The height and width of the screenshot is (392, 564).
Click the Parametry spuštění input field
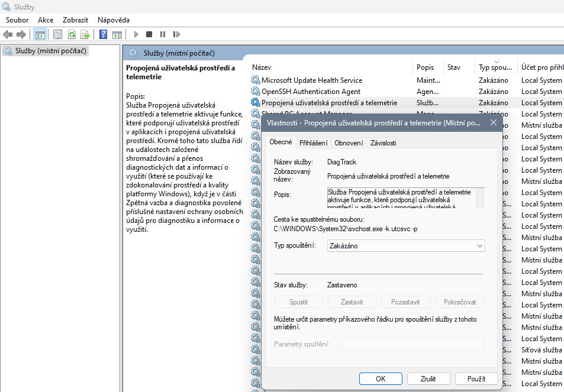coord(411,344)
